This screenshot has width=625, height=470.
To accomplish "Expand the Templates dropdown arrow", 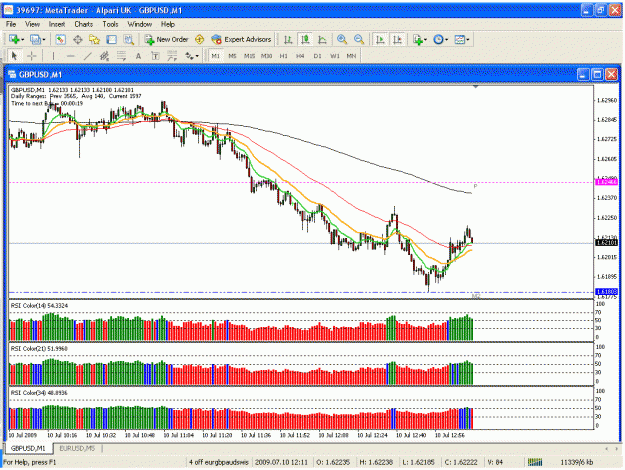I will [x=468, y=39].
